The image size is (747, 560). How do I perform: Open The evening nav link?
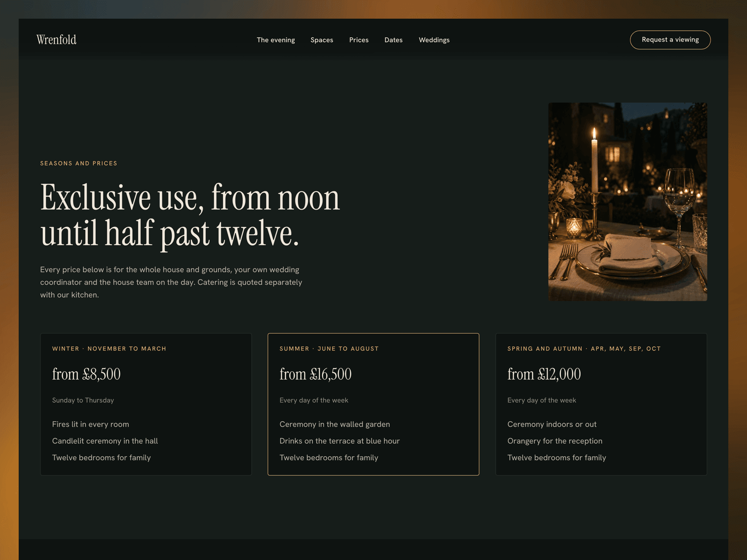point(276,40)
